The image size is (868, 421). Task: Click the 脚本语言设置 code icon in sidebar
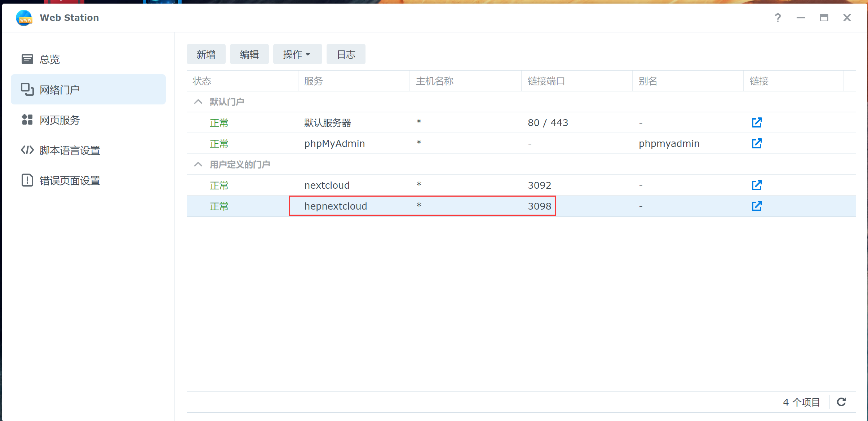coord(27,150)
